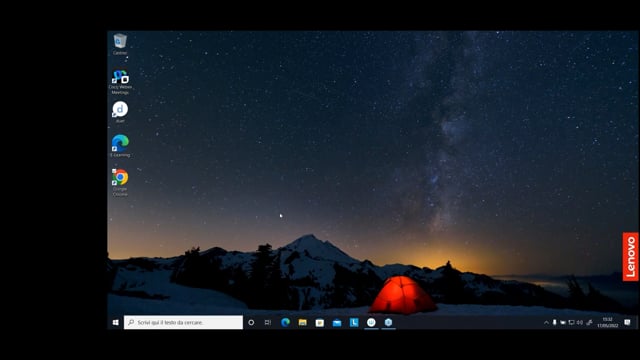
Task: Open Microsoft Store from the taskbar
Action: click(320, 322)
